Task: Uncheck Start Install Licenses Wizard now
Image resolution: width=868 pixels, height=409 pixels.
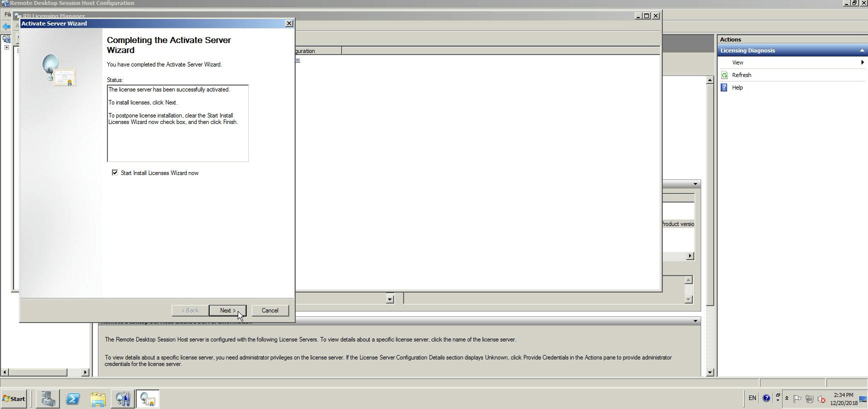Action: coord(115,172)
